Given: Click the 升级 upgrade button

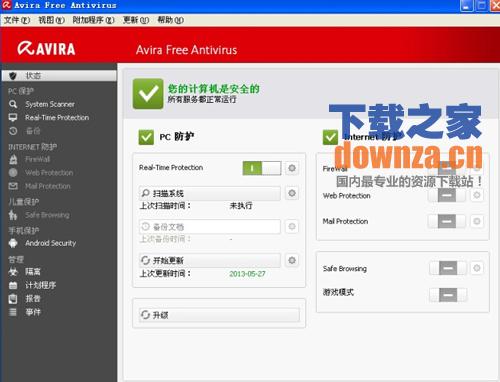Looking at the screenshot, I should coord(219,315).
